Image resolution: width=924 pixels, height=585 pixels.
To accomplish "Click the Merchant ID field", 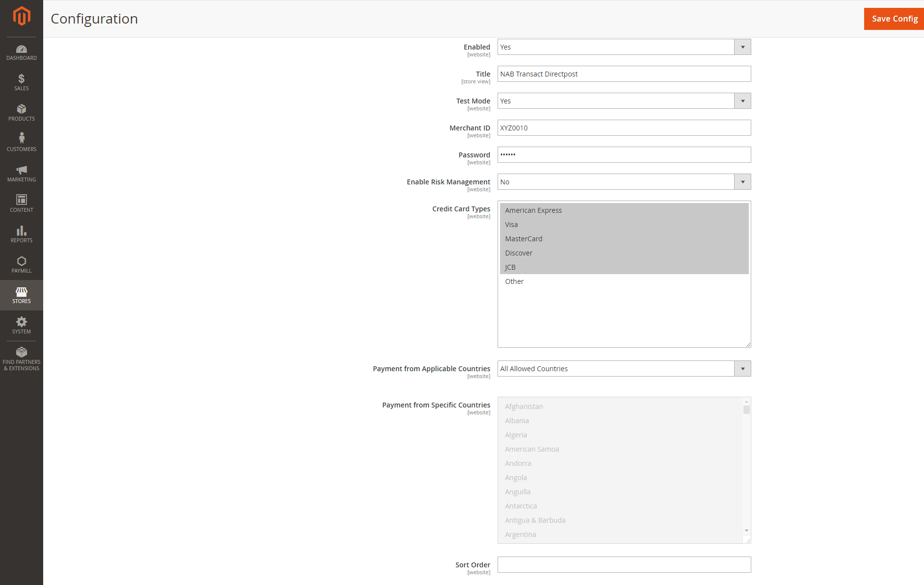I will pyautogui.click(x=624, y=128).
